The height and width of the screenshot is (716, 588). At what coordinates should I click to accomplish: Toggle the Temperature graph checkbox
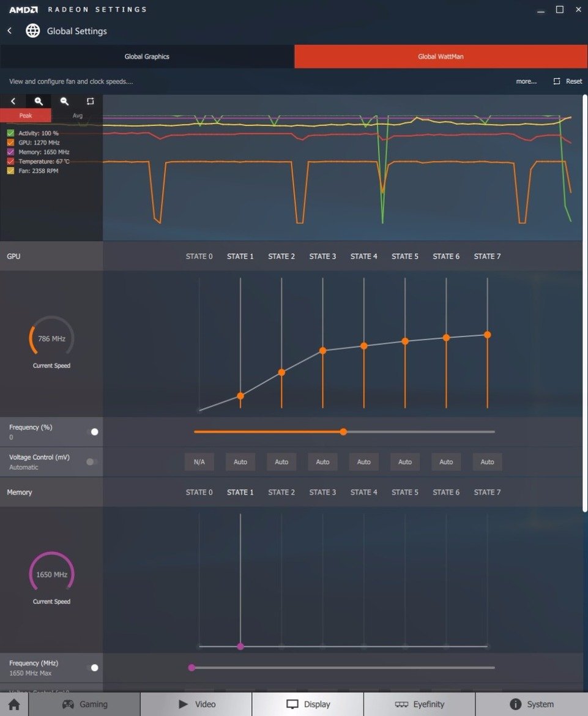[x=10, y=161]
